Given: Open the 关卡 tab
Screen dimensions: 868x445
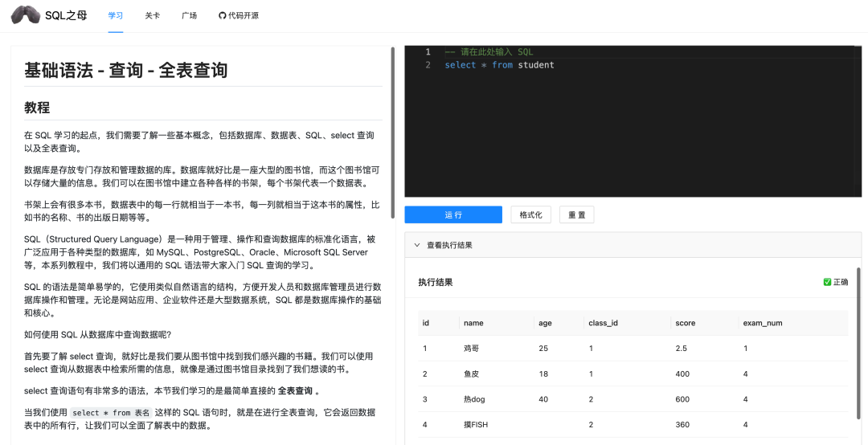Looking at the screenshot, I should [x=152, y=15].
